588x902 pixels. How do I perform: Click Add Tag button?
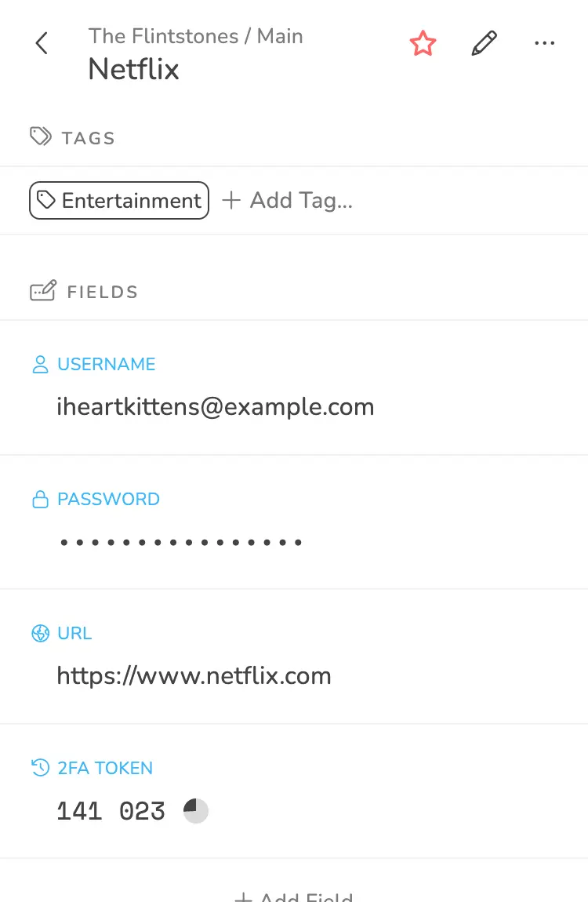click(x=288, y=201)
